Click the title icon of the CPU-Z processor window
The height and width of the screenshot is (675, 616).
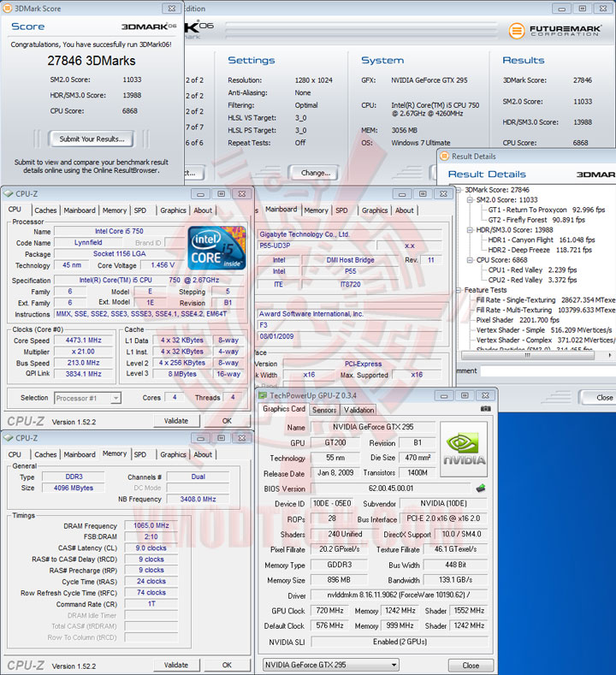(x=9, y=193)
